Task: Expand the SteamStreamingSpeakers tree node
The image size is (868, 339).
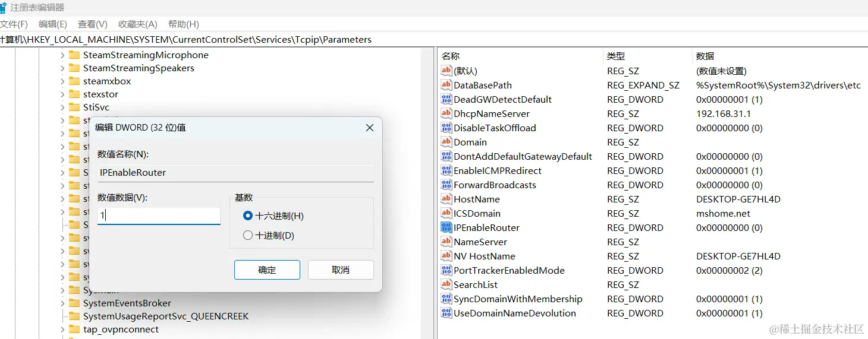Action: (x=62, y=68)
